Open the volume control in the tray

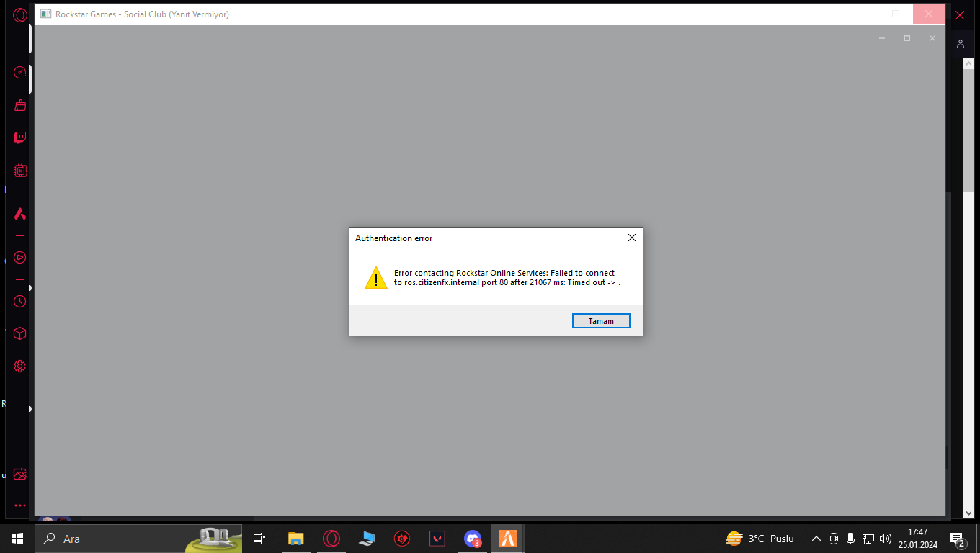[886, 539]
